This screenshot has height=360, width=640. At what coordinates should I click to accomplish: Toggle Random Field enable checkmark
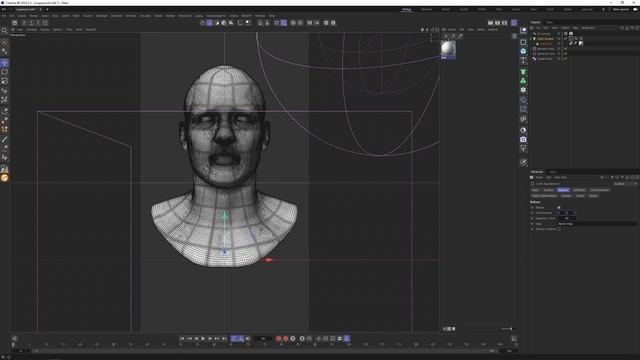(565, 49)
